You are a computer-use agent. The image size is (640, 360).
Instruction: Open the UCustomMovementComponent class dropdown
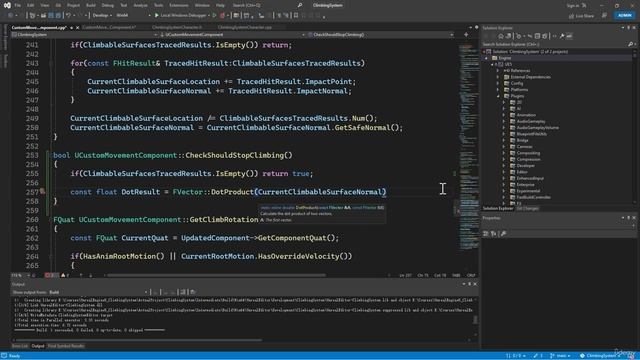[233, 35]
